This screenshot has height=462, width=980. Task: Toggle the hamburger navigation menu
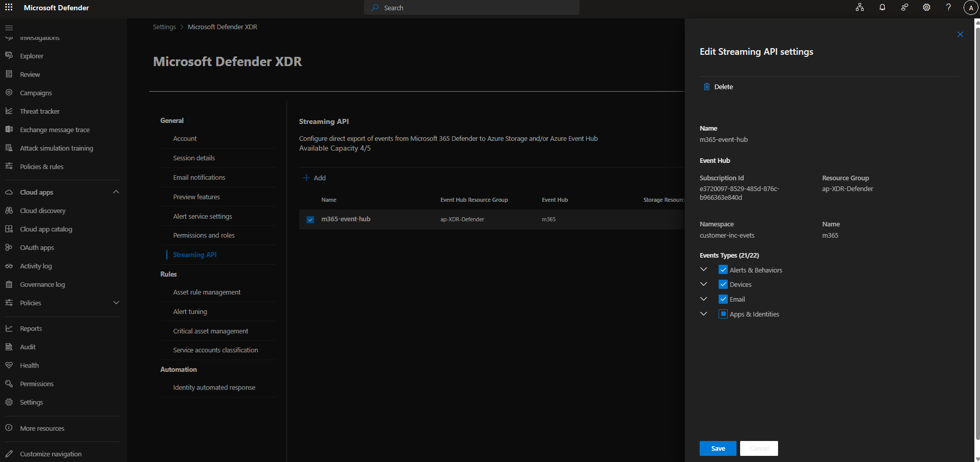(x=9, y=28)
